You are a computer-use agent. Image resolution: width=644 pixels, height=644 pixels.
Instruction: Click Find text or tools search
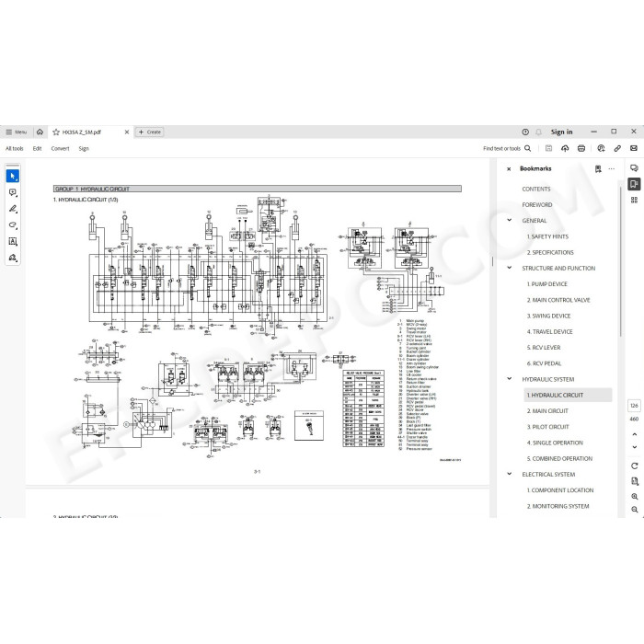(507, 148)
